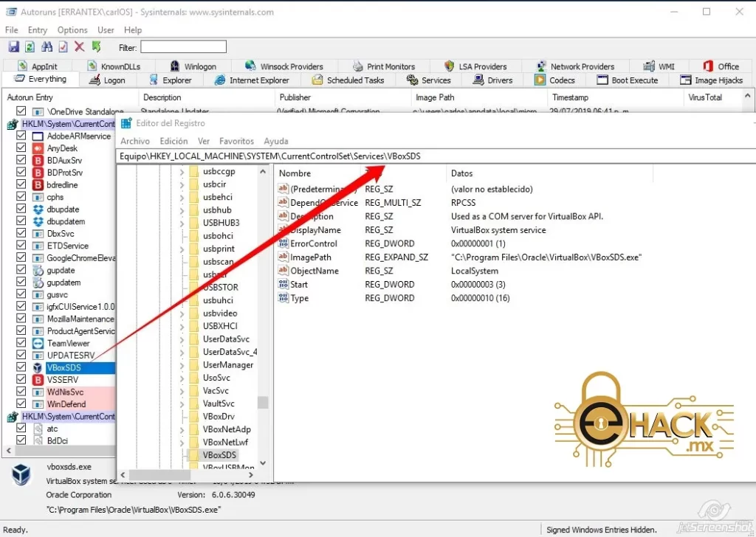Click the green Jump to Entry toolbar icon
The image size is (756, 537).
pyautogui.click(x=97, y=46)
